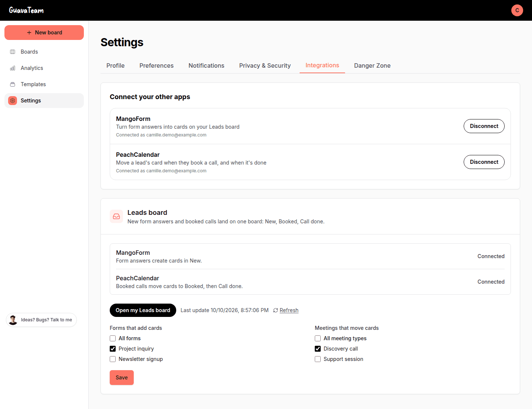Click the Leads board inbox icon
This screenshot has width=532, height=409.
pyautogui.click(x=116, y=216)
